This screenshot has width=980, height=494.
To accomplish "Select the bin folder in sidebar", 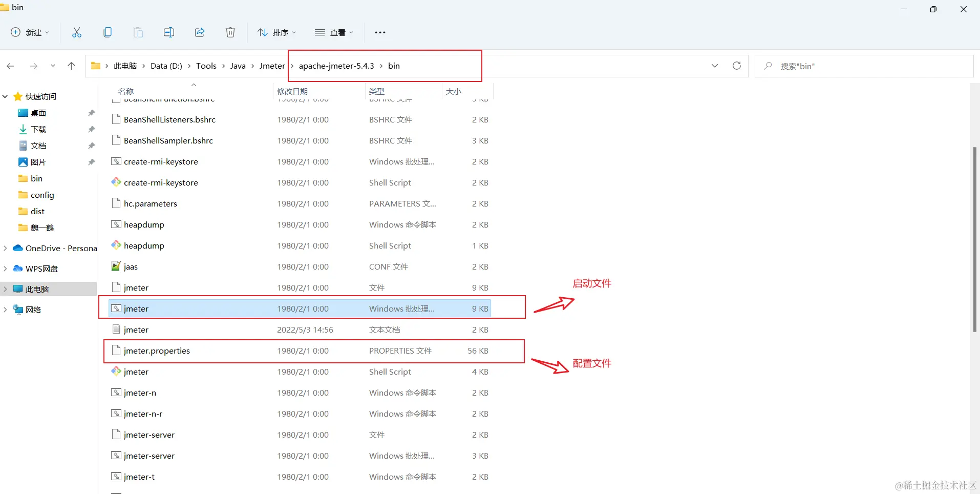I will 36,178.
